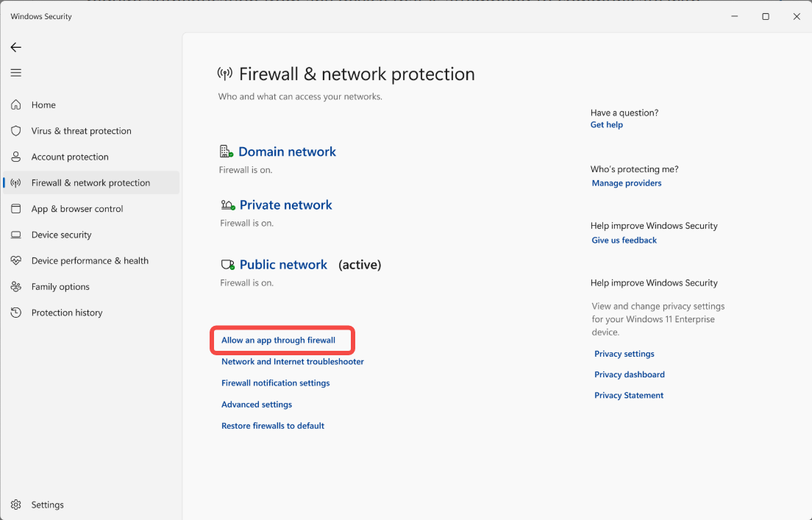Open Public network settings
The width and height of the screenshot is (812, 520).
283,265
